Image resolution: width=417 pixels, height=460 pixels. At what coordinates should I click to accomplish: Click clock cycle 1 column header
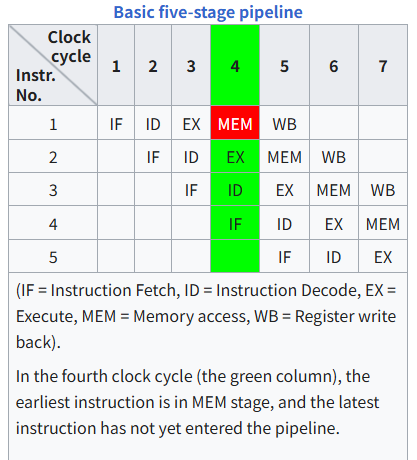(116, 65)
